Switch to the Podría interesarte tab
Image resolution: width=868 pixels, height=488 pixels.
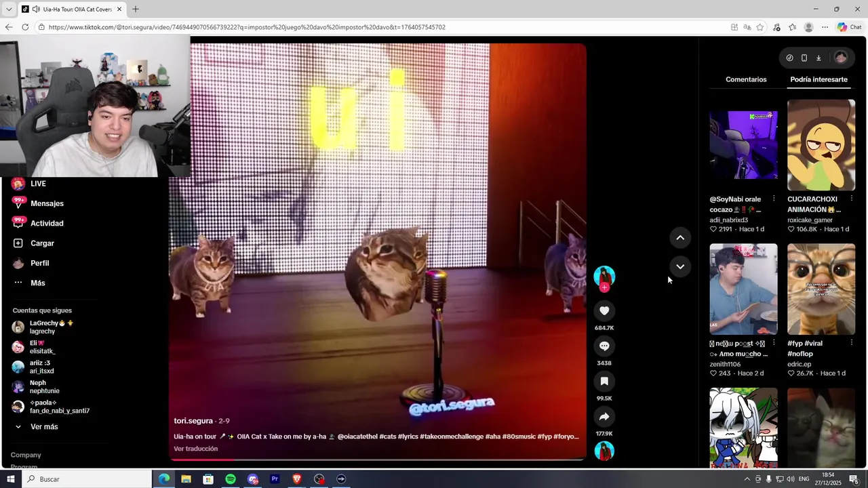pyautogui.click(x=818, y=79)
